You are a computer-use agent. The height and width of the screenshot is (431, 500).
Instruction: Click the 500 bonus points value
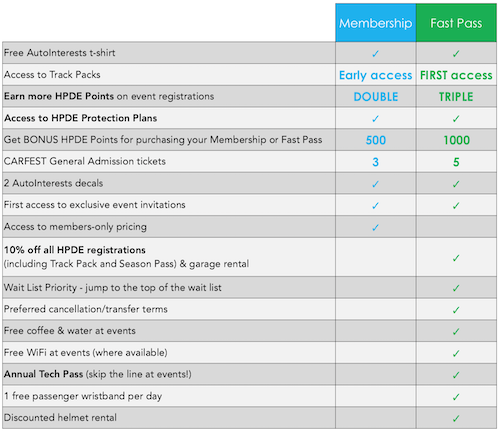376,140
